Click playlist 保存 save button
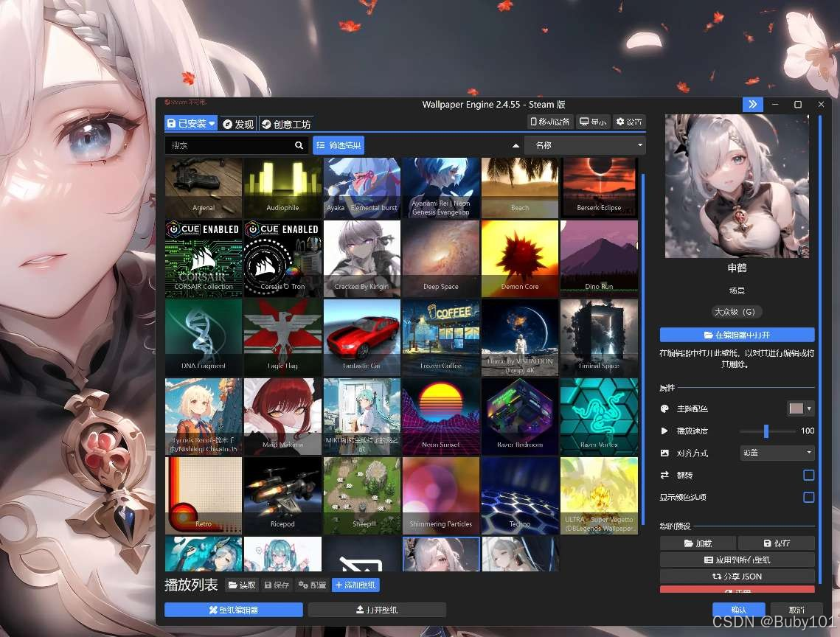 277,585
